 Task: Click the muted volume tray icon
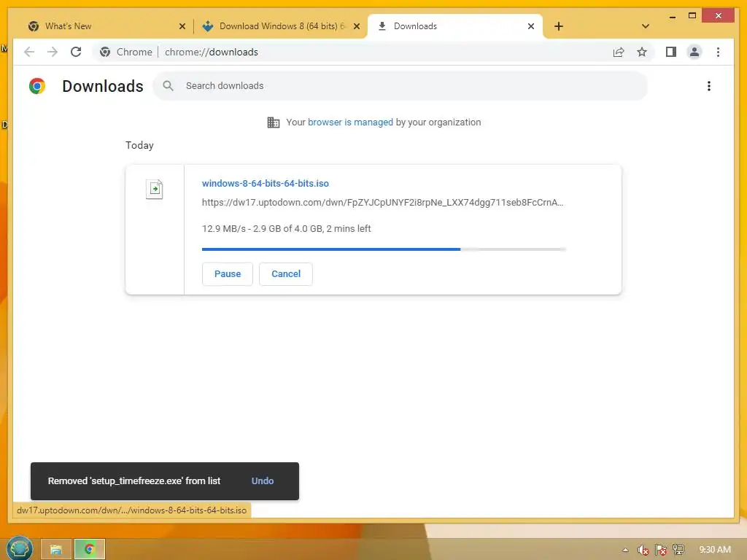(643, 550)
